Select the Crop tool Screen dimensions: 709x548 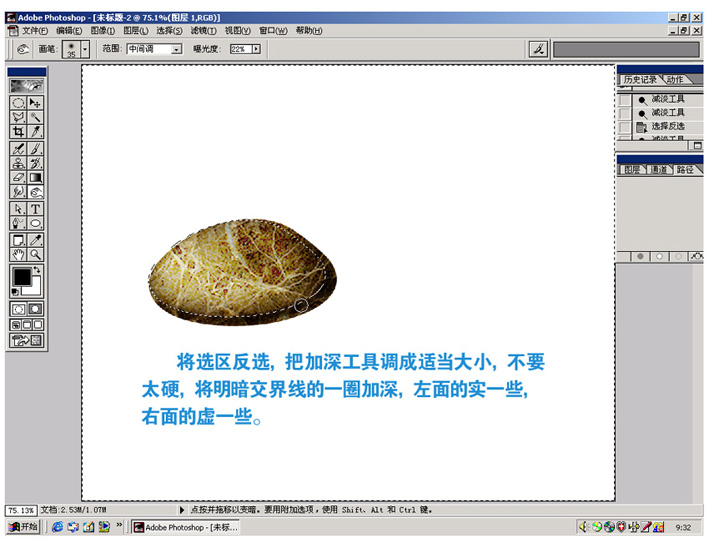18,132
